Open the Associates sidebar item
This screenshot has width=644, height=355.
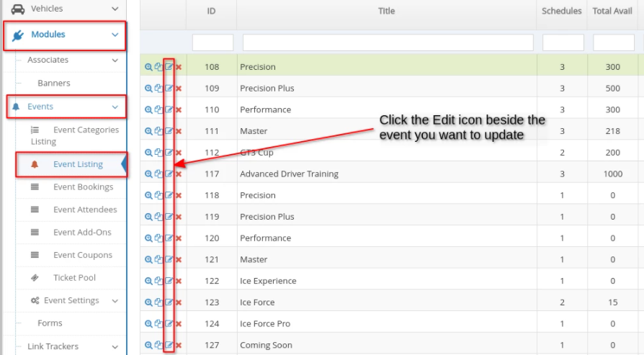(x=48, y=60)
